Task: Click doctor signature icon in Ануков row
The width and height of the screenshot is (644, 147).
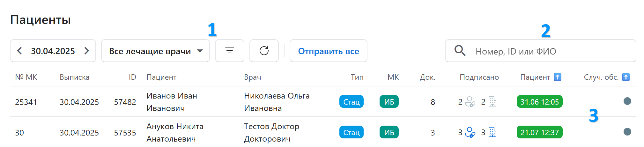Action: 470,132
